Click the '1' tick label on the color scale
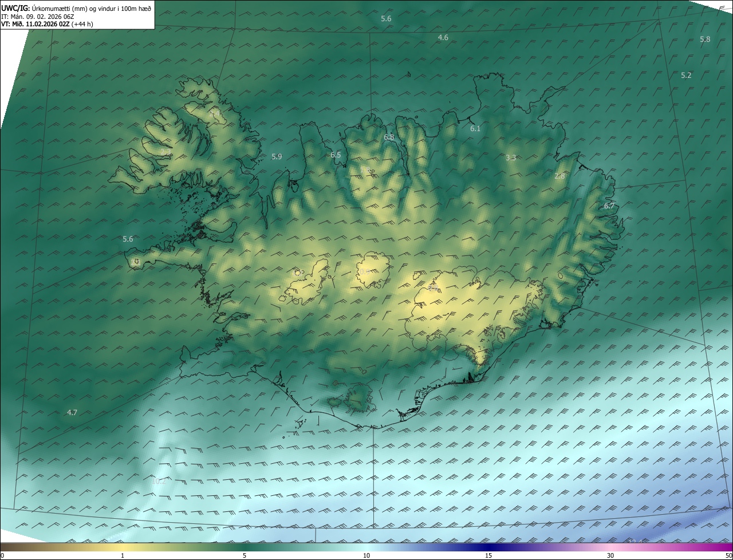This screenshot has height=560, width=733. 123,555
